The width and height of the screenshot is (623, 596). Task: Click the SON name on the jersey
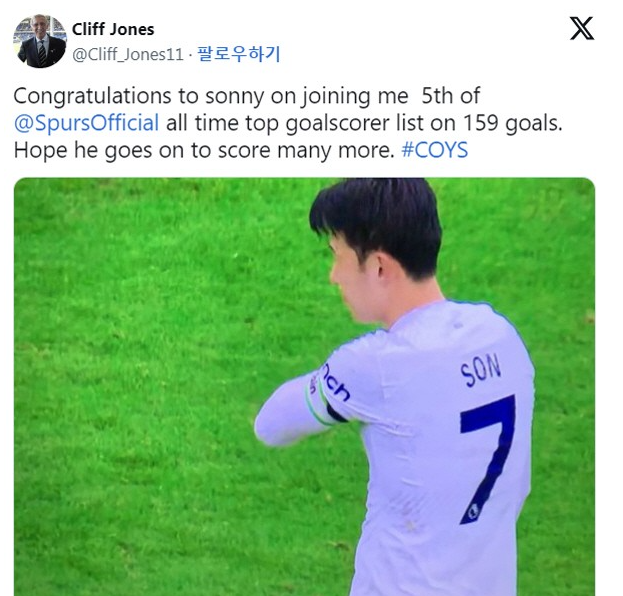pyautogui.click(x=480, y=370)
